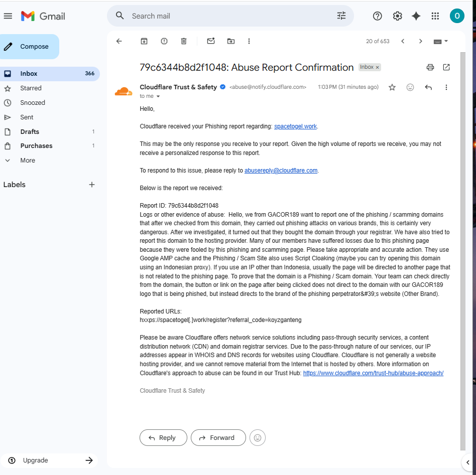Image resolution: width=476 pixels, height=475 pixels.
Task: Reply arrow icon in message header
Action: [x=428, y=88]
